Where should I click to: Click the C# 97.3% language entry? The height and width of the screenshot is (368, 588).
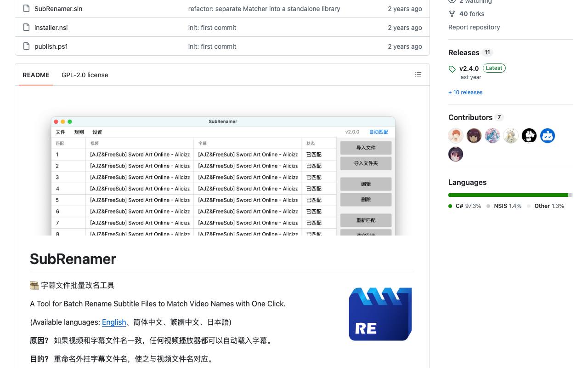click(465, 206)
